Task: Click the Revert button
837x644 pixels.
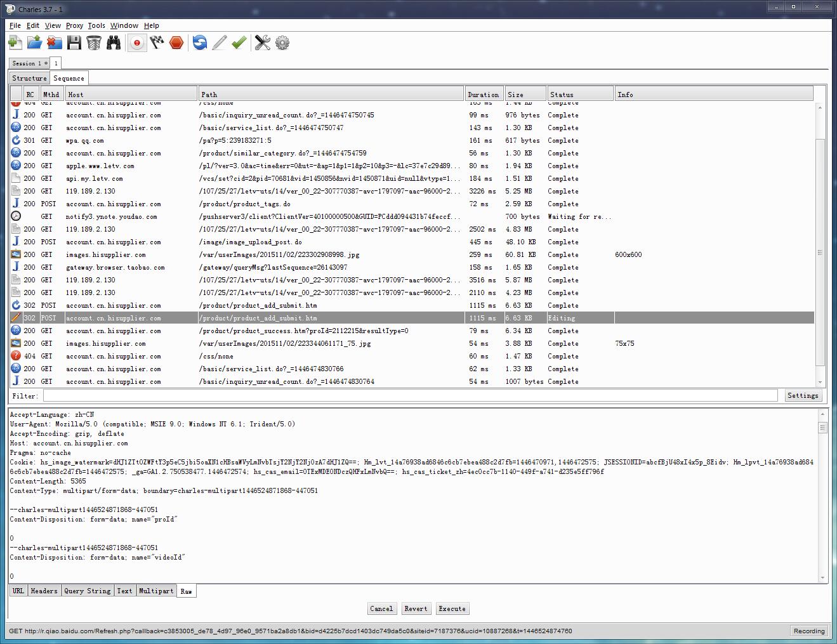Action: click(x=416, y=608)
